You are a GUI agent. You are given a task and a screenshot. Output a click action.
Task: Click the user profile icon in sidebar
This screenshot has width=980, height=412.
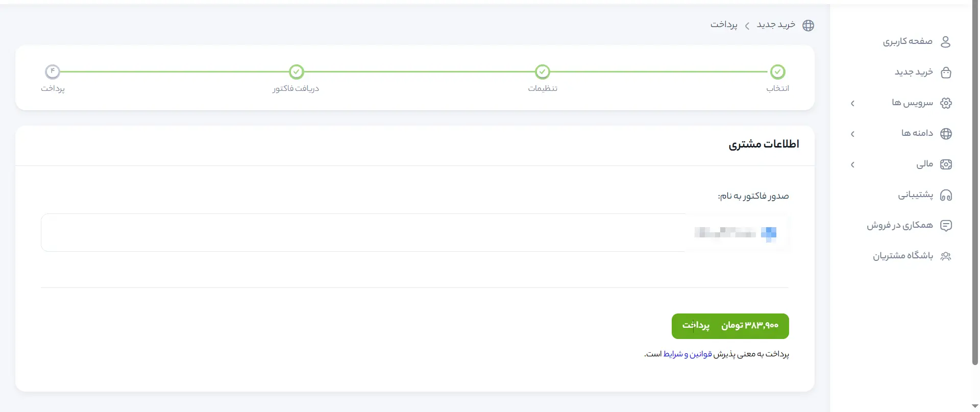coord(945,41)
